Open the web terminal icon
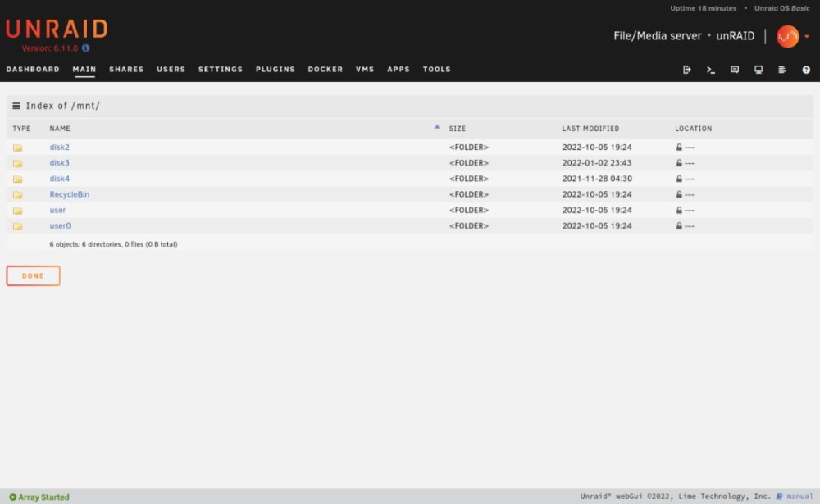This screenshot has height=504, width=820. tap(711, 70)
